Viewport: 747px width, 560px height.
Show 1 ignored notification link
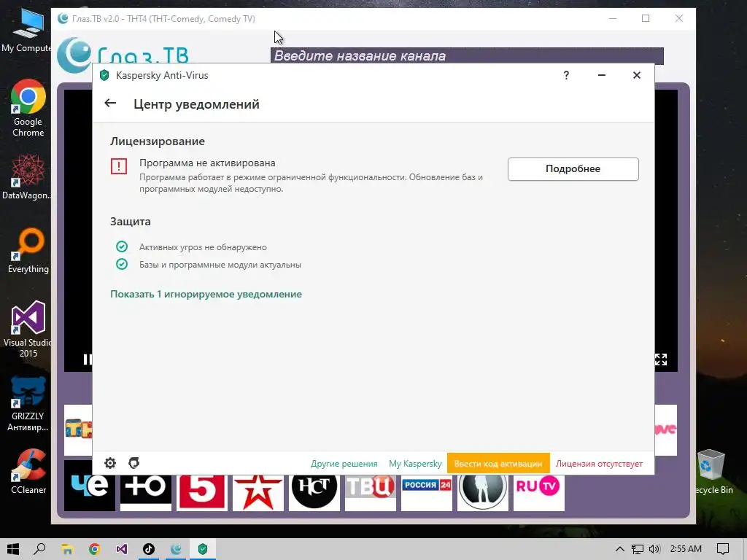coord(206,295)
